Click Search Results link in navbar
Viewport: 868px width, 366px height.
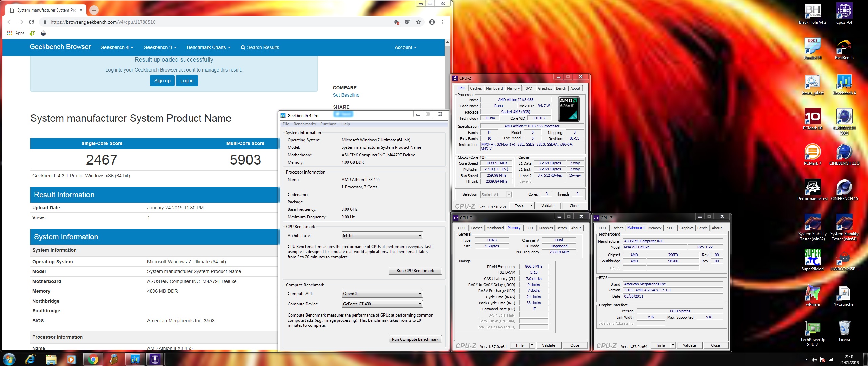pyautogui.click(x=260, y=47)
